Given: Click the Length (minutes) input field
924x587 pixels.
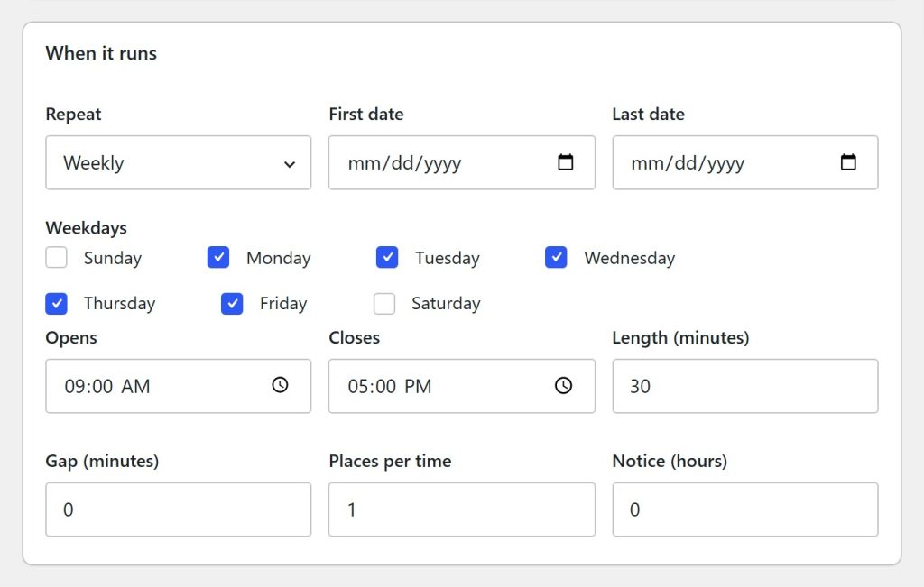Looking at the screenshot, I should point(745,386).
